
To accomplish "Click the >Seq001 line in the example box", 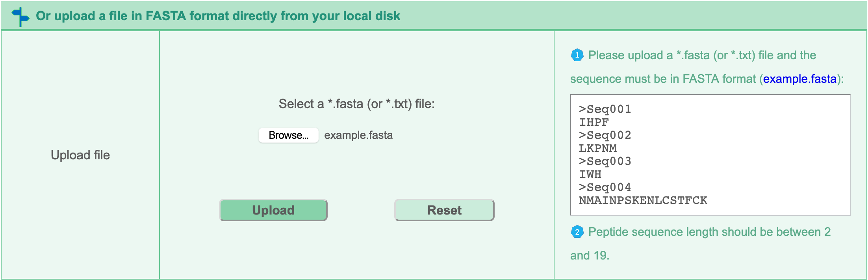I will [605, 109].
